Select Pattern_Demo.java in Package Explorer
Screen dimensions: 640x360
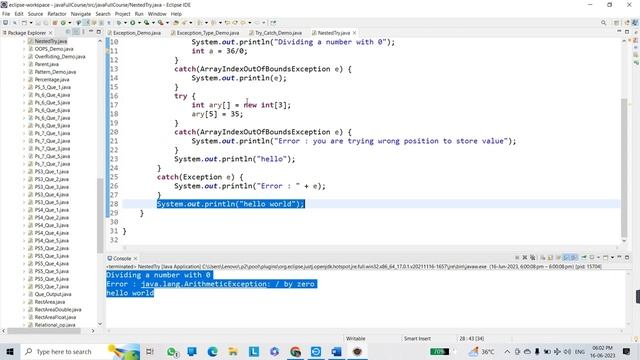[55, 72]
